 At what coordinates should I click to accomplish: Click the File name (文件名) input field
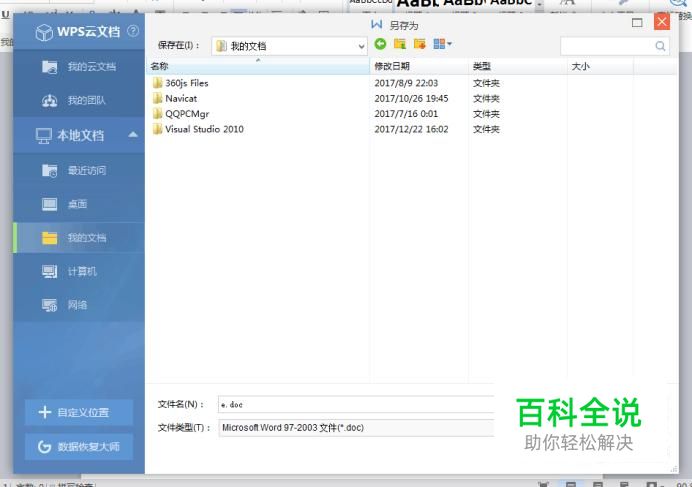[x=356, y=404]
